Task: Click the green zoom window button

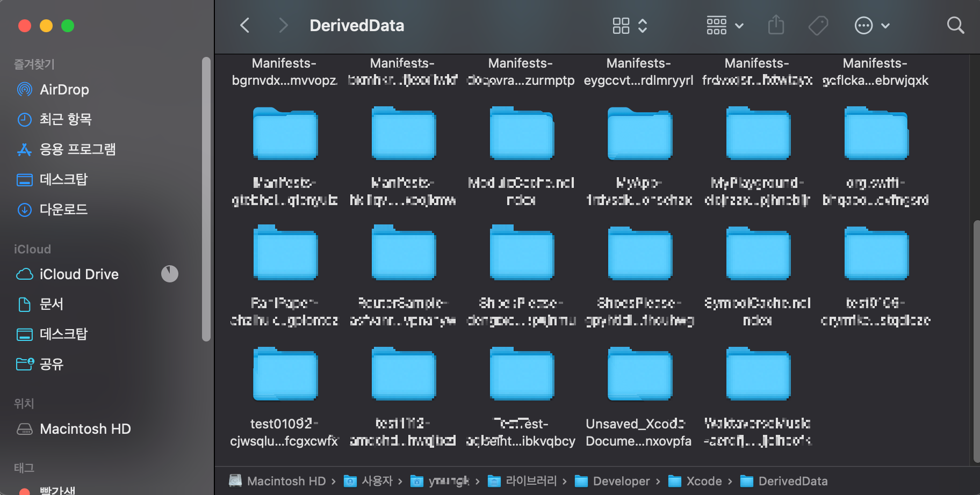Action: click(68, 26)
